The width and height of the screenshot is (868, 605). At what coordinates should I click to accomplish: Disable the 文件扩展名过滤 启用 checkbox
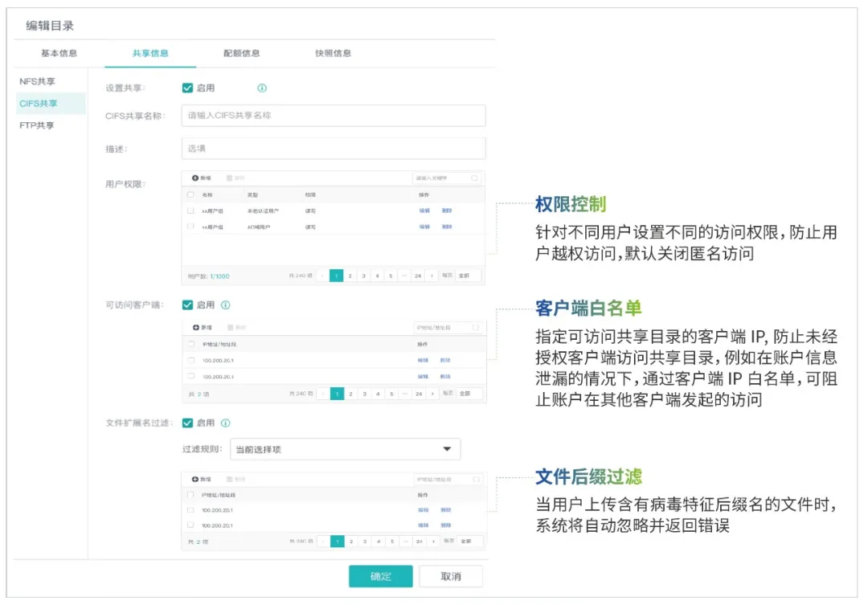(x=187, y=423)
